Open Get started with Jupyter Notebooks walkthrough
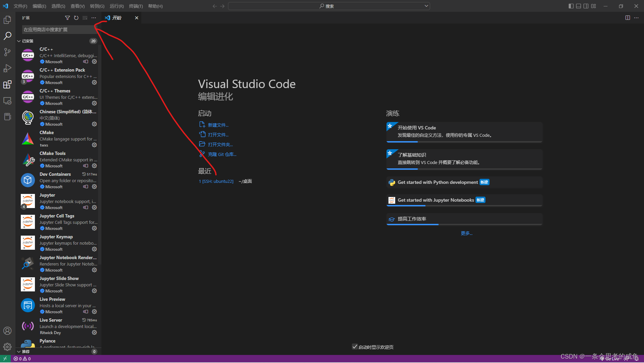Viewport: 644px width, 363px height. (464, 200)
